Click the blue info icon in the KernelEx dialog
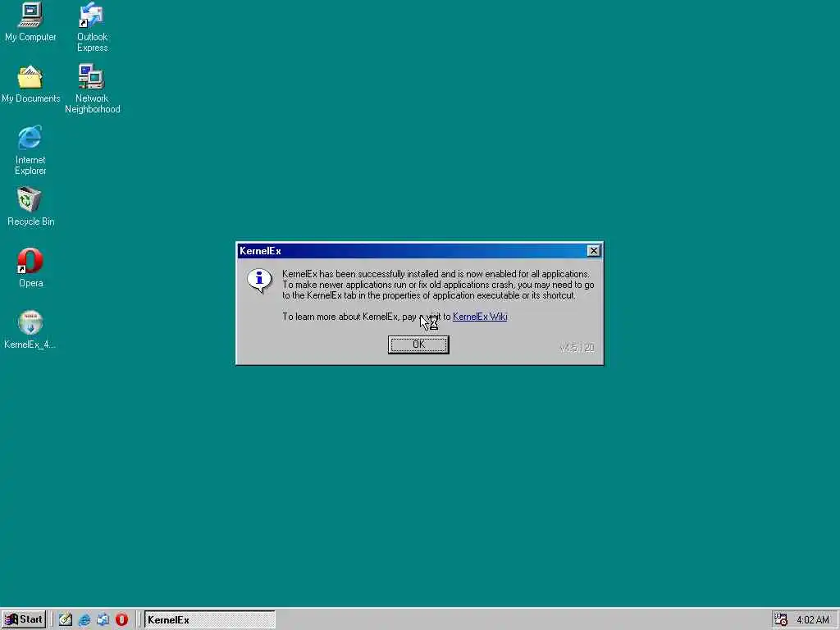The height and width of the screenshot is (630, 840). [x=259, y=281]
